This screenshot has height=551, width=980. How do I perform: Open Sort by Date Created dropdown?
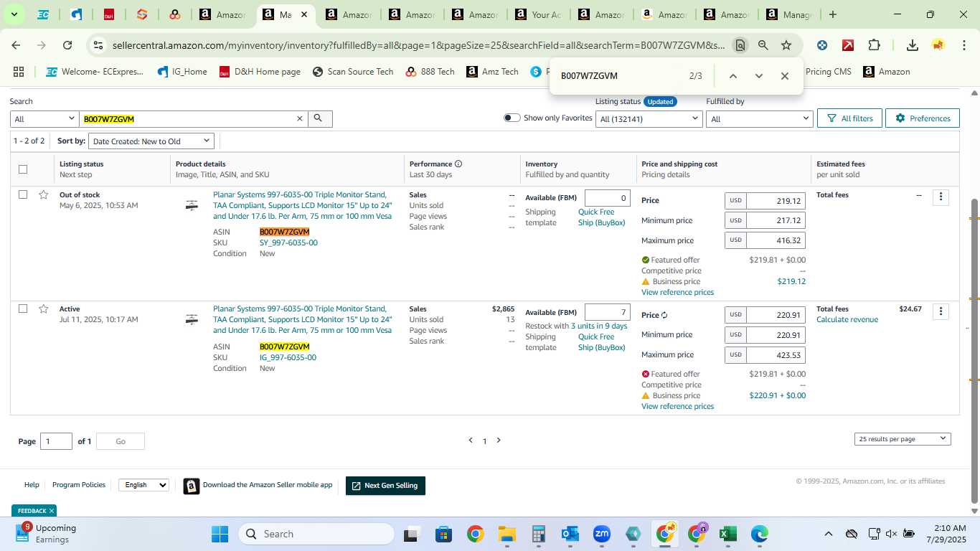[151, 141]
